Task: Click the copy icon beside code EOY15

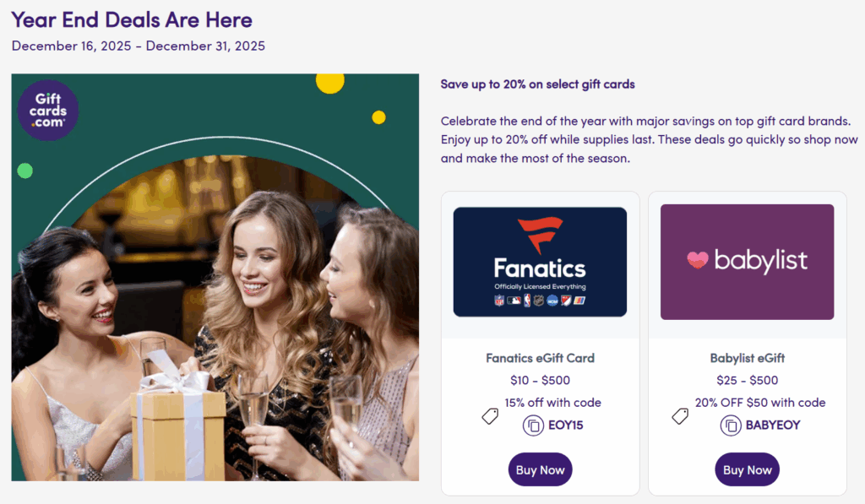Action: coord(533,425)
